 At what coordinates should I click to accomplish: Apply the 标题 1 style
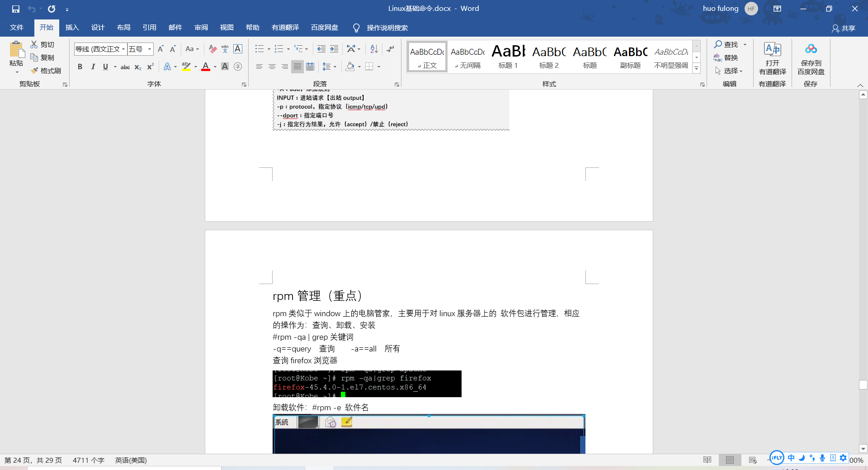(508, 56)
